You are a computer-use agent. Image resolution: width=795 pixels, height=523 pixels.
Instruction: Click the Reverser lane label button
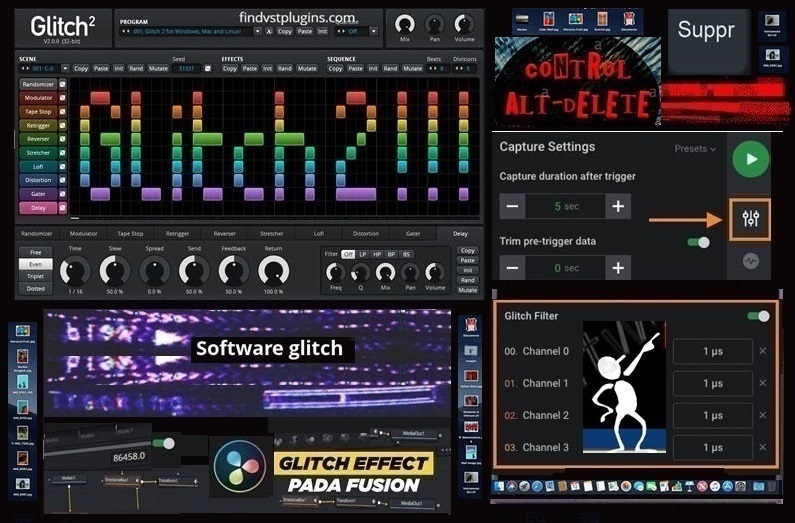38,139
